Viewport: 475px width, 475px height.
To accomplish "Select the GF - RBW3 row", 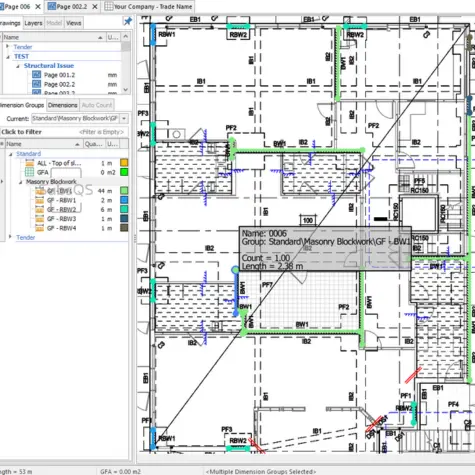I will [x=61, y=219].
